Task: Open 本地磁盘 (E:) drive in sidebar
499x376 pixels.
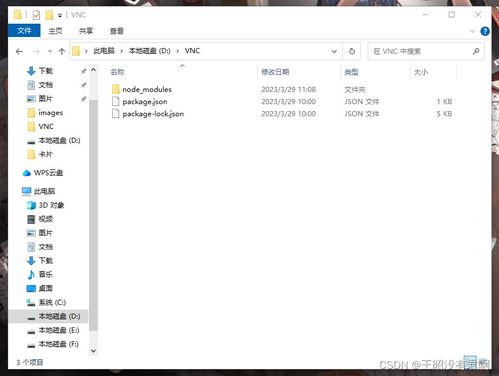Action: coord(59,330)
